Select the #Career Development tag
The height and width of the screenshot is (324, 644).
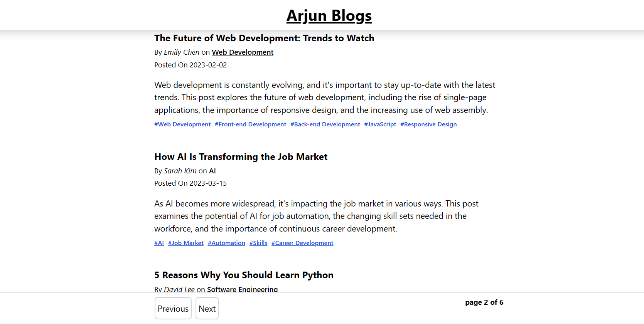pos(302,243)
